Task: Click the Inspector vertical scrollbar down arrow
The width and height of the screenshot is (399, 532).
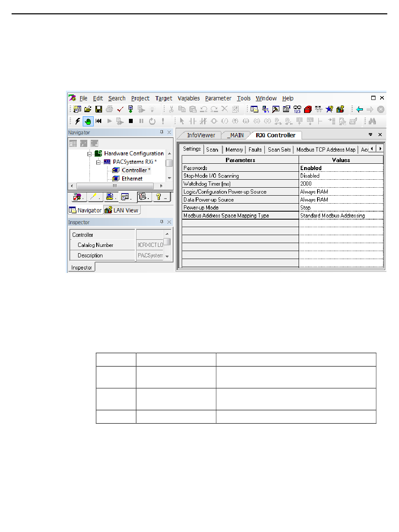Action: click(x=167, y=257)
